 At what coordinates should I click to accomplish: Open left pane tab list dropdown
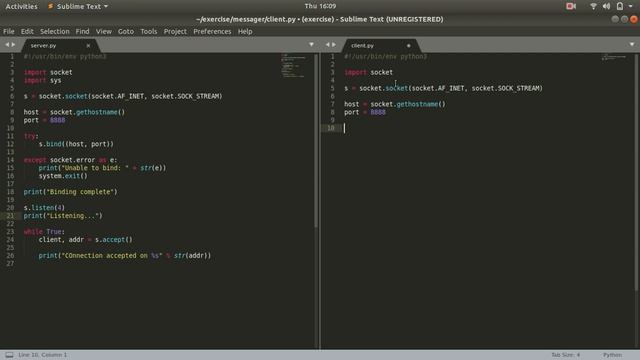[x=311, y=44]
